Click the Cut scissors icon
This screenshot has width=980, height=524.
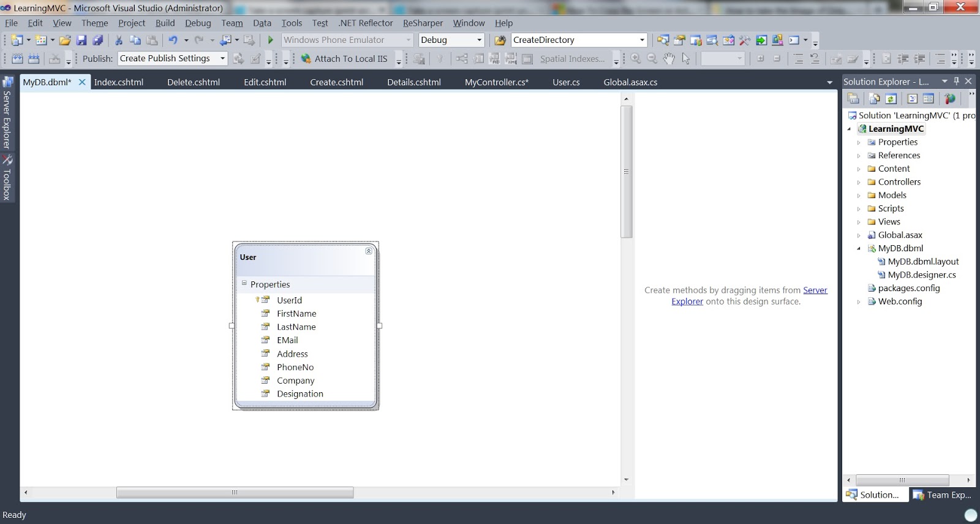[x=119, y=40]
